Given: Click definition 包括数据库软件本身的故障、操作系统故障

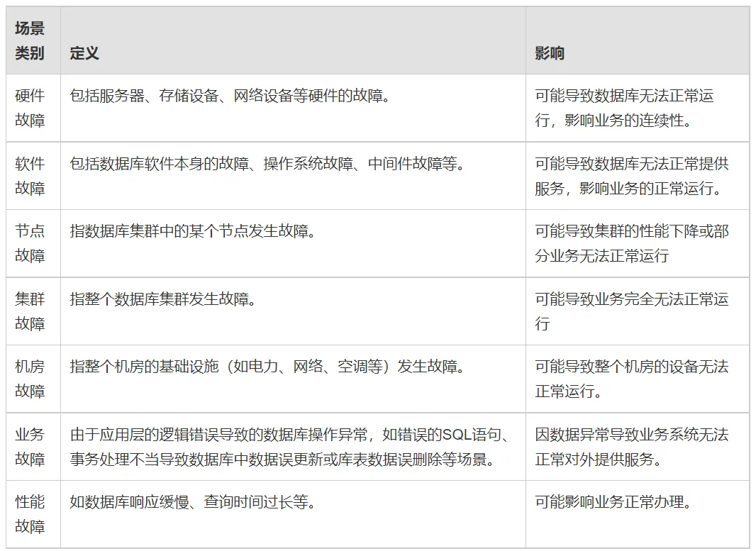Looking at the screenshot, I should tap(267, 164).
